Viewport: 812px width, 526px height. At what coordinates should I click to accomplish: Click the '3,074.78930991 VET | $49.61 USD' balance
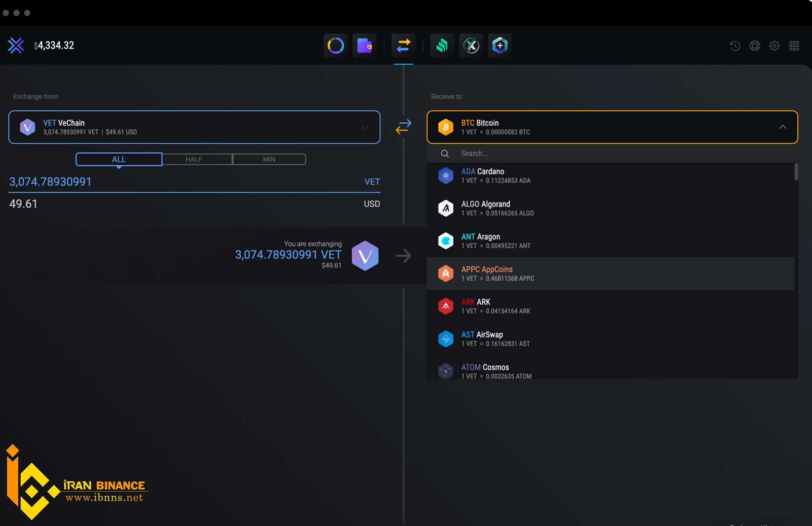(90, 132)
